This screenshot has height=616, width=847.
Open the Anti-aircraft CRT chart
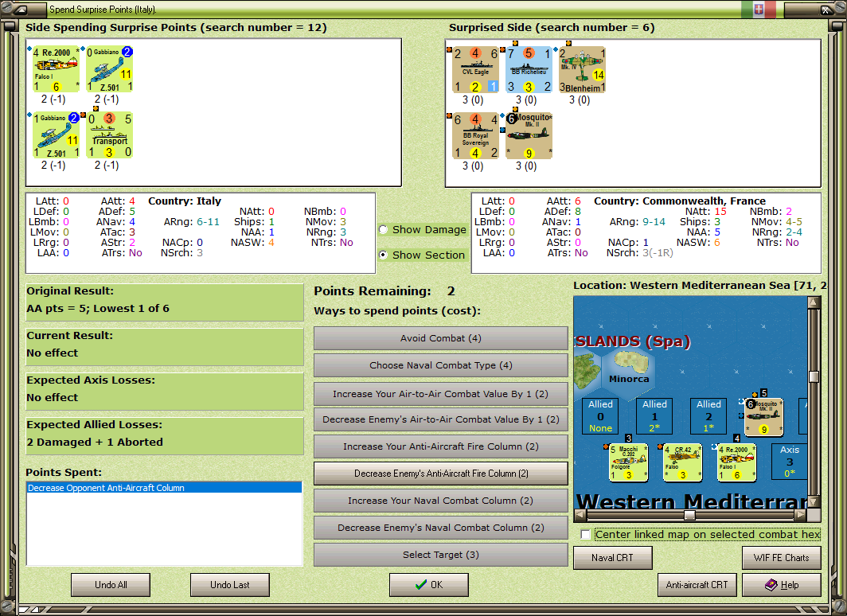tap(697, 585)
